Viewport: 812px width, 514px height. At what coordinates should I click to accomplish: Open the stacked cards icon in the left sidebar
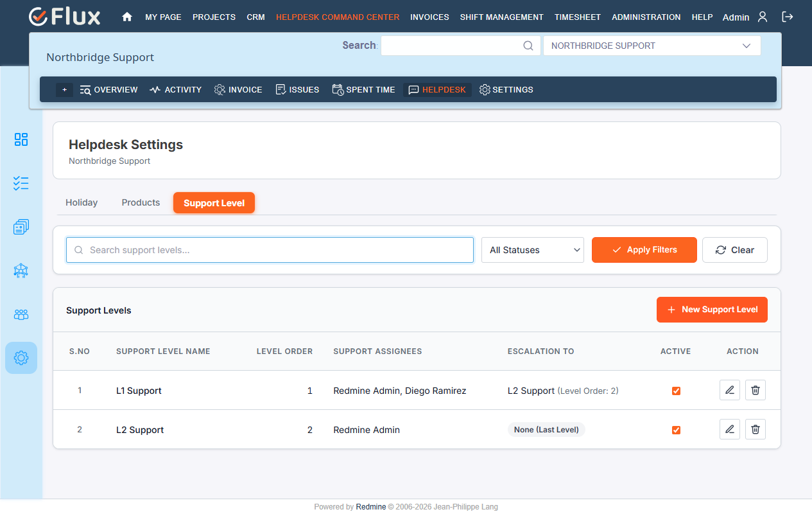(21, 227)
